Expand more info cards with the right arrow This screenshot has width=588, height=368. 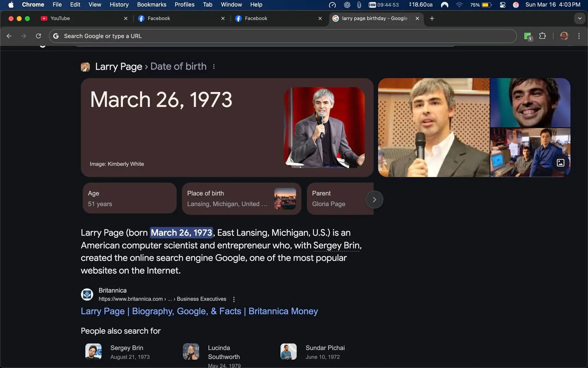point(374,199)
